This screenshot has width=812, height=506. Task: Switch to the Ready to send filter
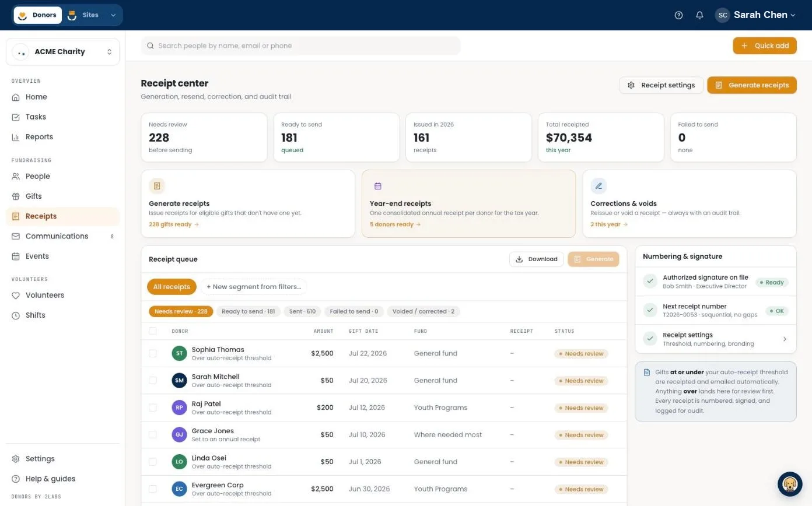click(249, 311)
